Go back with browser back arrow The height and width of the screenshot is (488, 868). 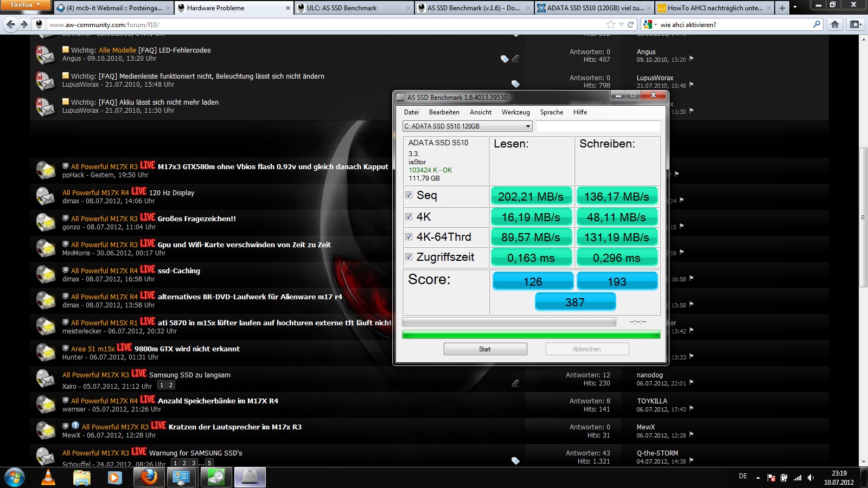tap(11, 24)
